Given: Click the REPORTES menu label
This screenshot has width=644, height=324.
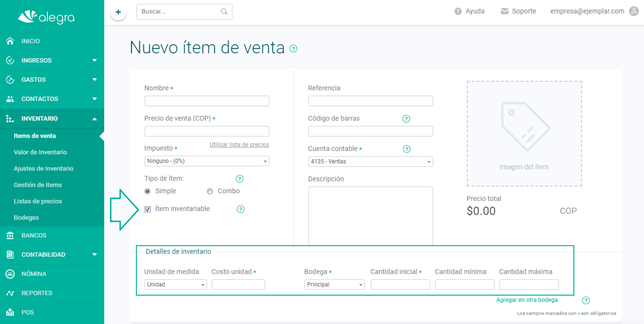Looking at the screenshot, I should click(37, 293).
